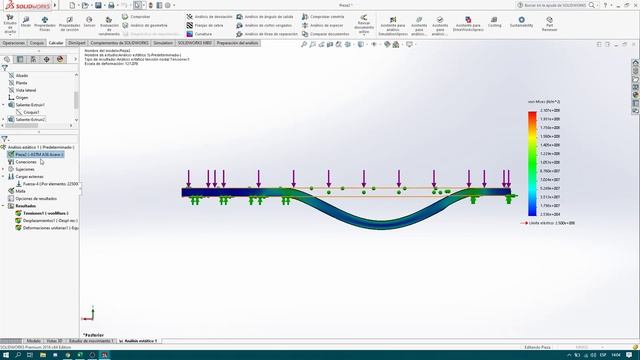Viewport: 640px width, 360px height.
Task: Select the Origen item in tree
Action: click(x=18, y=98)
